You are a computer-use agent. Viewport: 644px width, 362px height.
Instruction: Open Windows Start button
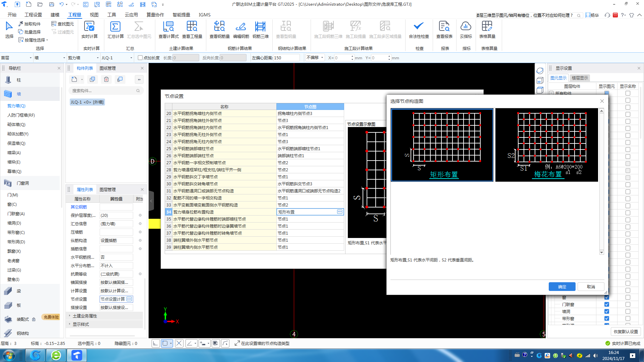tap(9, 355)
